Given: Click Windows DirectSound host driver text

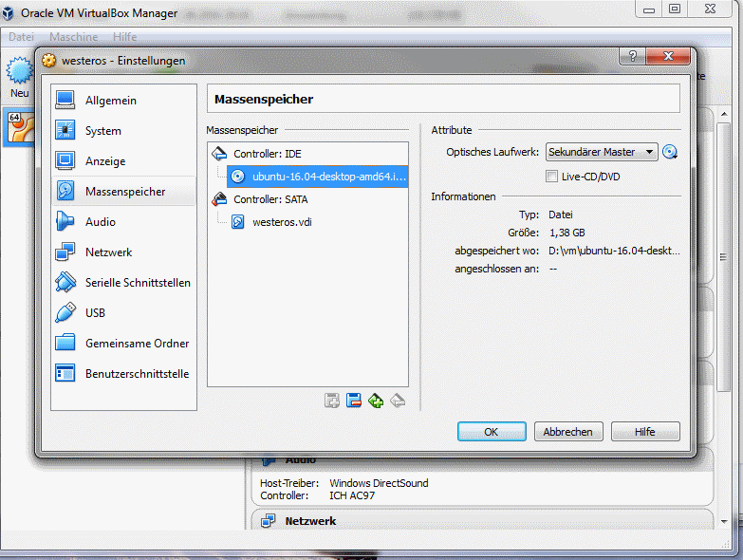Looking at the screenshot, I should [379, 483].
